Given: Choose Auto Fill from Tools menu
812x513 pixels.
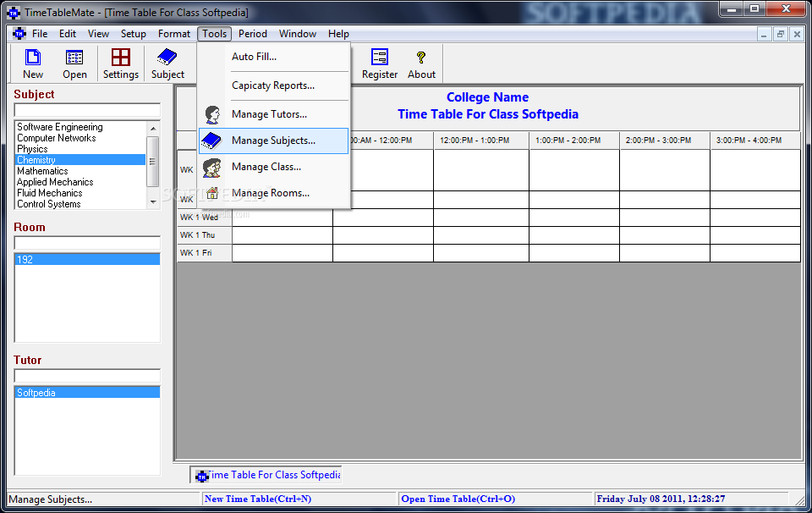Looking at the screenshot, I should (254, 57).
